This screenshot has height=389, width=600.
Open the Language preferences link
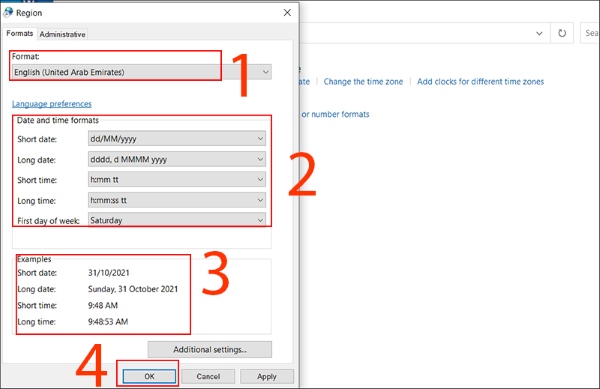point(52,104)
